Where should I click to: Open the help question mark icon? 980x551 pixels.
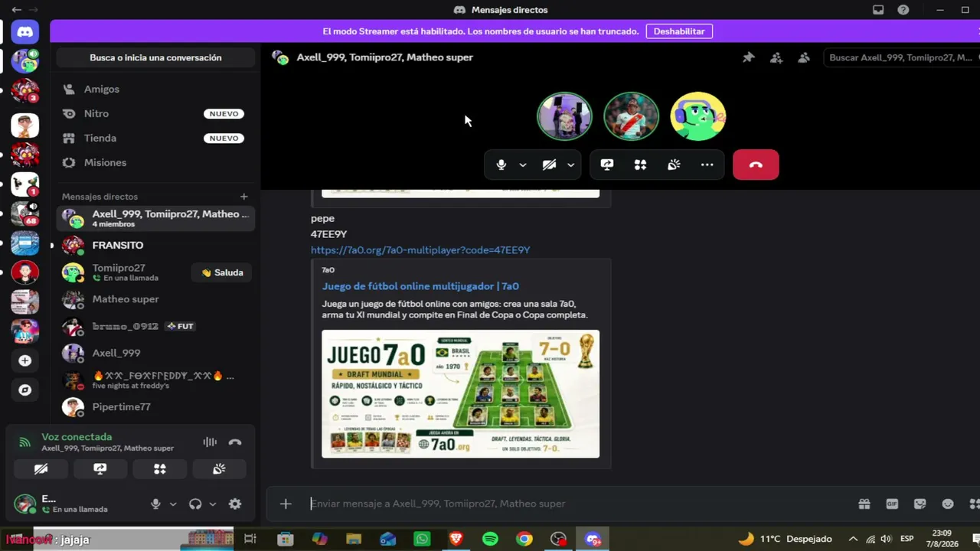point(903,10)
